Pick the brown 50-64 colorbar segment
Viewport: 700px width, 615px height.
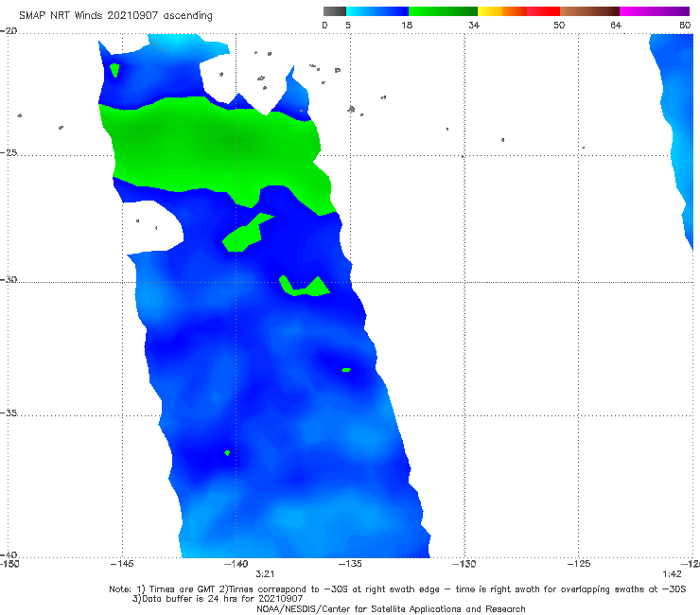(589, 11)
